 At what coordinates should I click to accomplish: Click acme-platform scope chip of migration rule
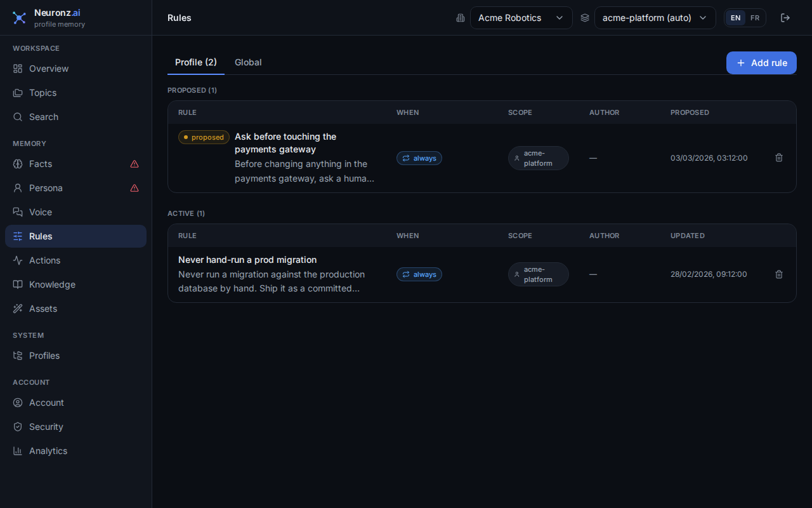coord(539,274)
